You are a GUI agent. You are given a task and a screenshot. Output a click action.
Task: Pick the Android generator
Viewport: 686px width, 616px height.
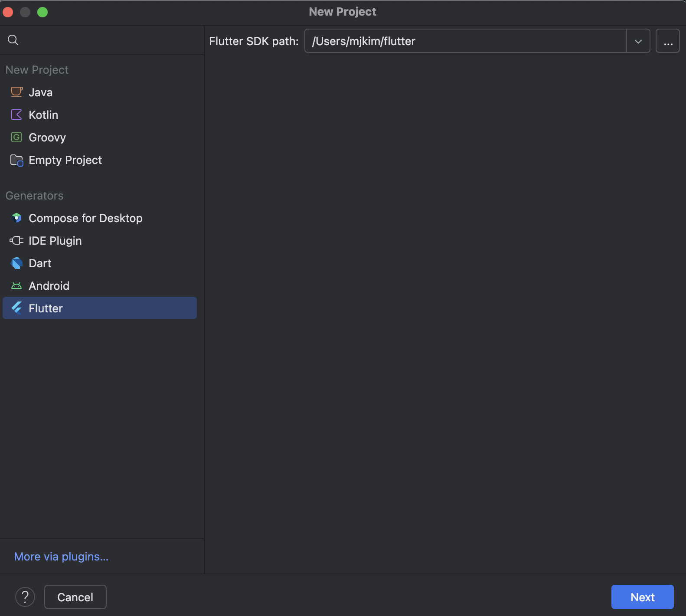(100, 285)
